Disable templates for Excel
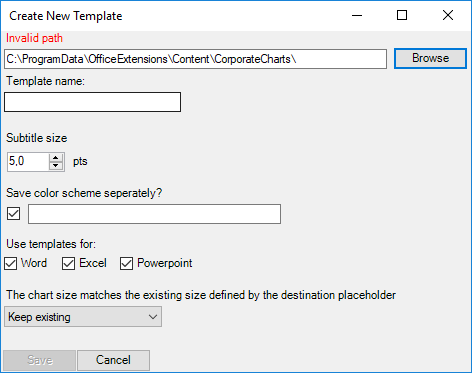Image resolution: width=472 pixels, height=373 pixels. (68, 263)
